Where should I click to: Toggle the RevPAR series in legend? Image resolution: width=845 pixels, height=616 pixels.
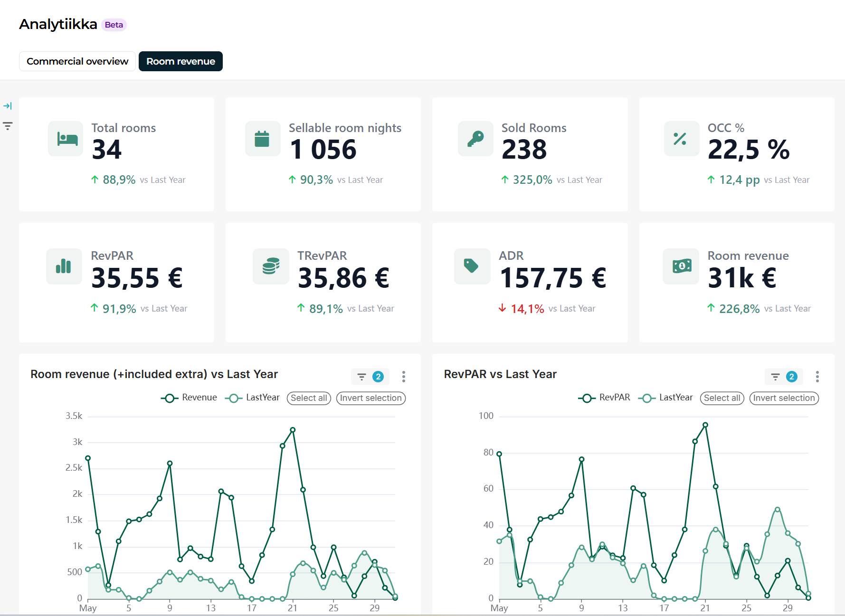(x=604, y=398)
